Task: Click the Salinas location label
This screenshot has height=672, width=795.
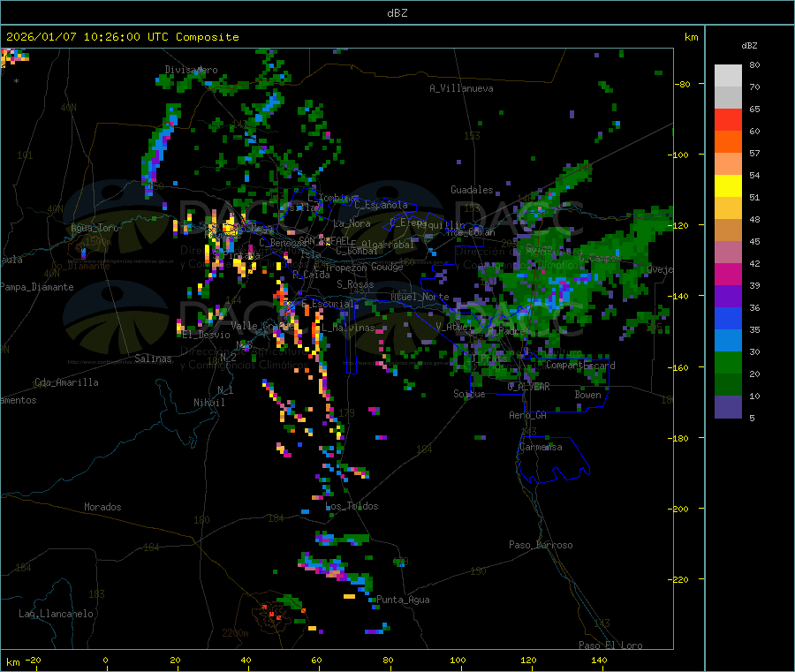Action: 153,359
